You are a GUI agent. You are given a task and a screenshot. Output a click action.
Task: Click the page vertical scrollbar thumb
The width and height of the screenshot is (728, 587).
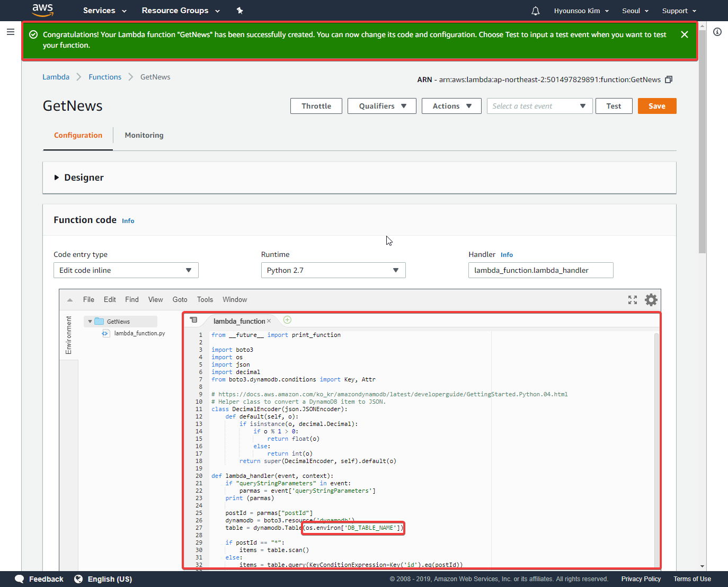pyautogui.click(x=702, y=141)
